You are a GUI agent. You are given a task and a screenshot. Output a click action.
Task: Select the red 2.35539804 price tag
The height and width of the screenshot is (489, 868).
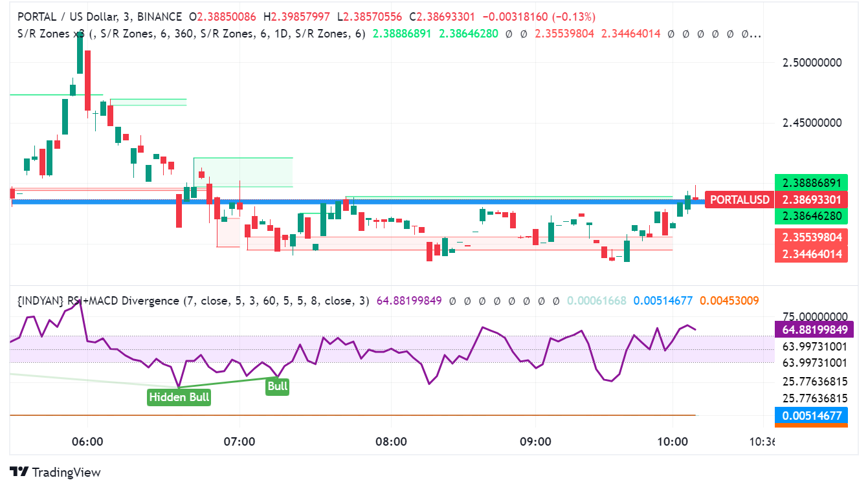point(811,237)
